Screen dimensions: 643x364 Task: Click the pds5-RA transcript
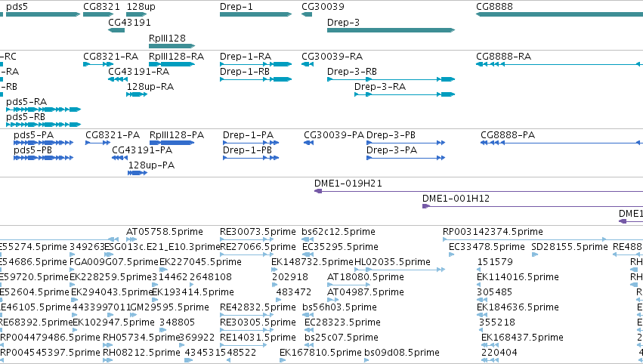(x=43, y=110)
